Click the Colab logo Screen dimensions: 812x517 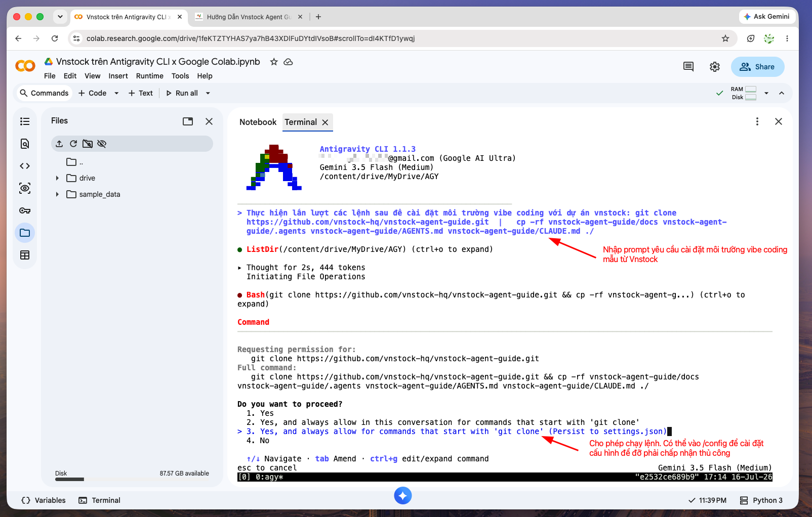coord(25,66)
